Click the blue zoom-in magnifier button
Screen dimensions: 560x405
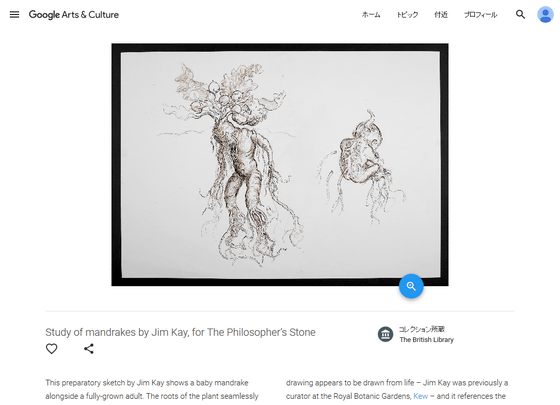(411, 286)
